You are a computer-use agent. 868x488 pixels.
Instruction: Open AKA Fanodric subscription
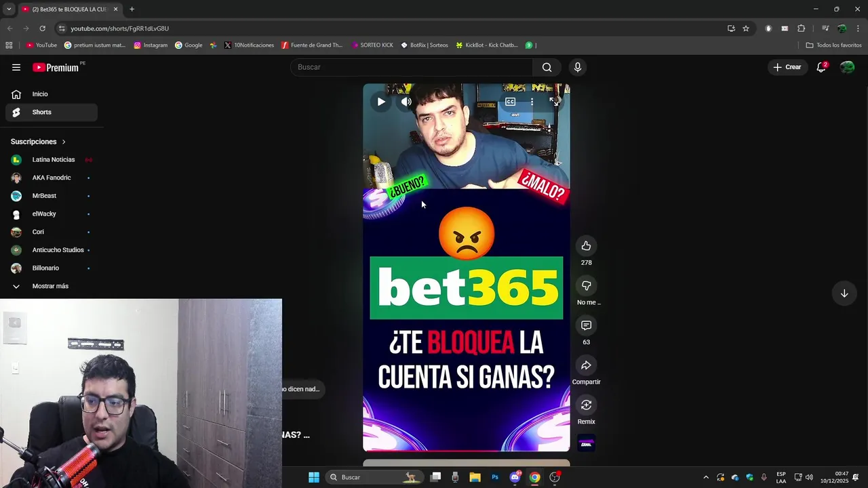click(x=52, y=178)
